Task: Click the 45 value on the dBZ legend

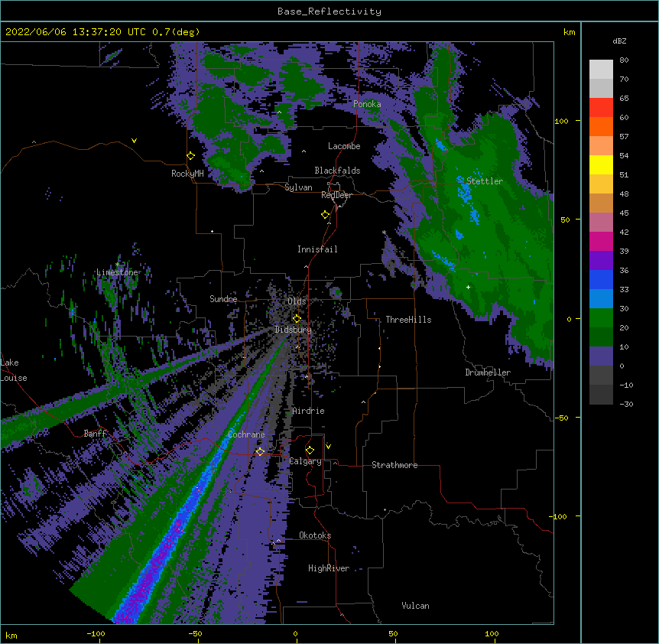Action: tap(624, 213)
